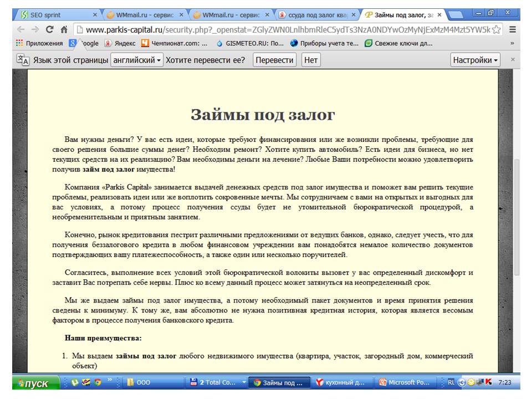
Task: Bookmark this page with the star icon
Action: click(x=496, y=30)
